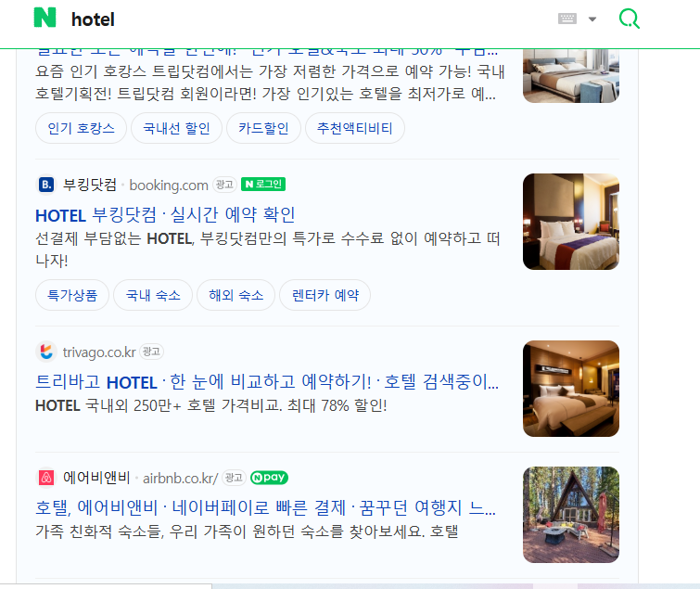Select the 인기 호캉스 chip
This screenshot has width=700, height=589.
pyautogui.click(x=81, y=128)
